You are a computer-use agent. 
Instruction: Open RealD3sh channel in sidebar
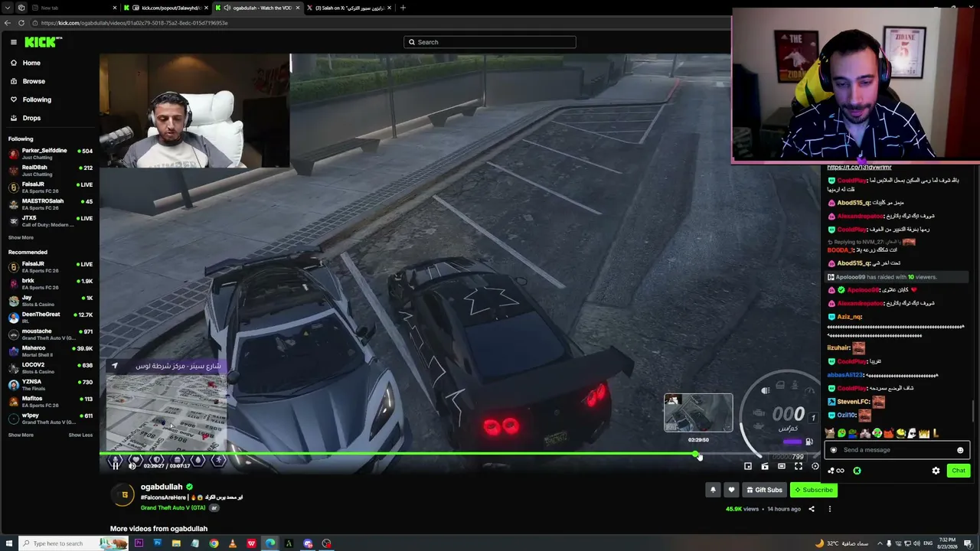(50, 171)
